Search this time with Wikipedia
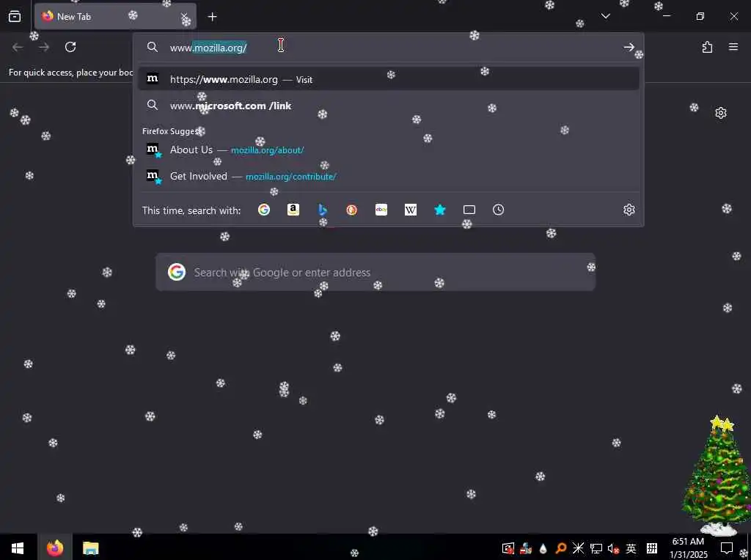The image size is (751, 560). coord(411,210)
